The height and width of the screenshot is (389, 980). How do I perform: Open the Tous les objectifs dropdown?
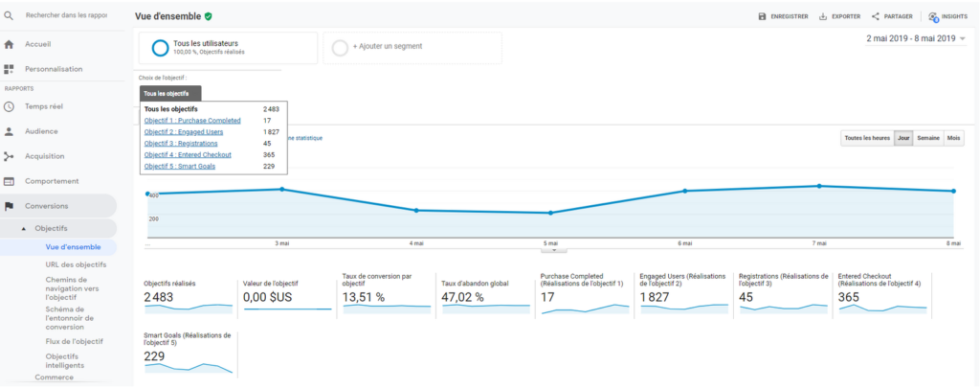coord(170,93)
